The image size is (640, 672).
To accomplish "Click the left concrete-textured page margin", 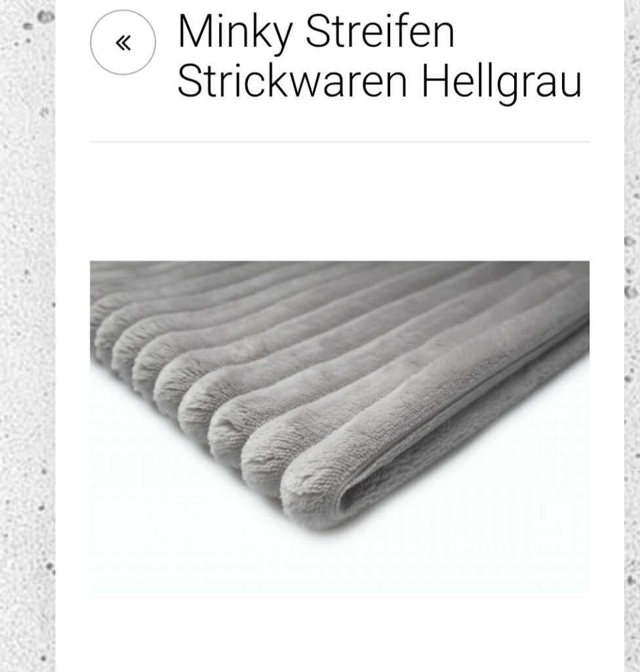I will (28, 336).
